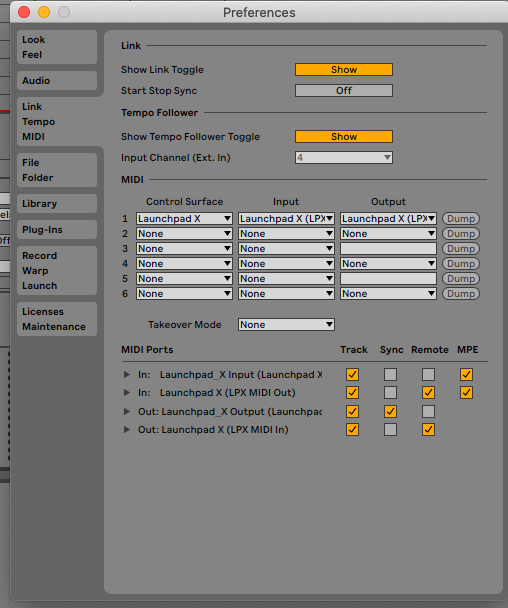Expand the In: Launchpad_X Input port
The width and height of the screenshot is (508, 608).
(x=126, y=375)
